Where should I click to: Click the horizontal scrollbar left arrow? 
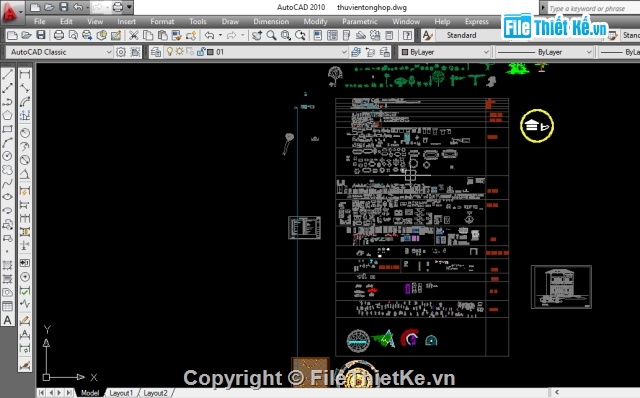point(556,392)
